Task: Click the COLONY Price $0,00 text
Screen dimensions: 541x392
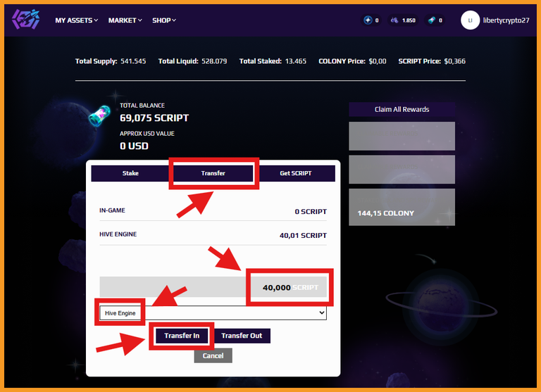Action: pos(352,61)
